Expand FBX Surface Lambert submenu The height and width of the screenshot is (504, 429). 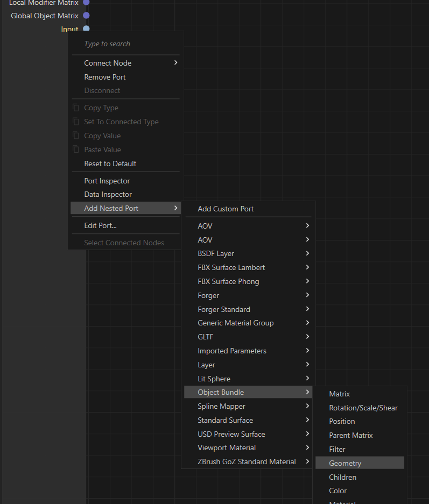point(248,267)
